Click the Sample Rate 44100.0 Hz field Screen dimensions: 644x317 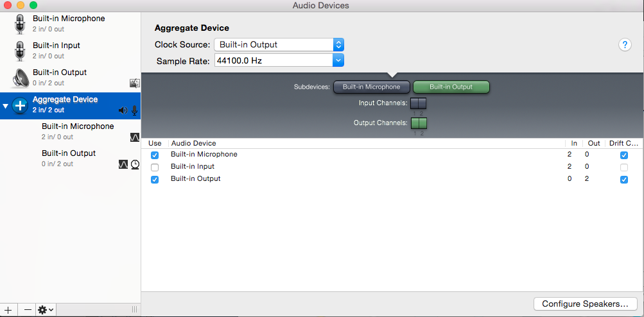pos(273,61)
